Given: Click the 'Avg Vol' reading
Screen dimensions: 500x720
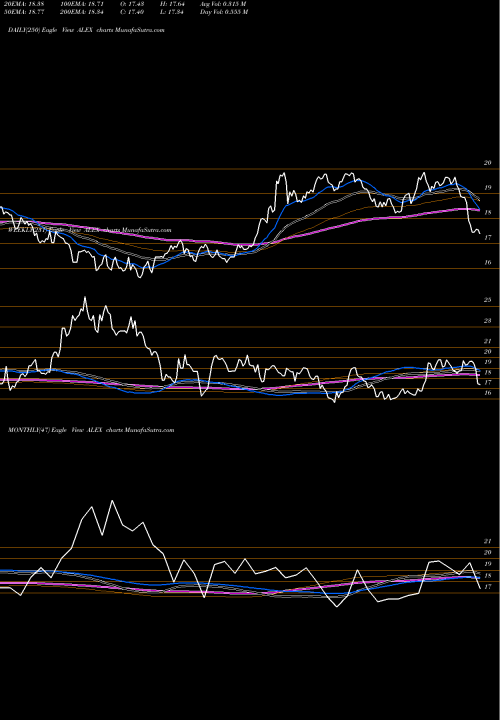Looking at the screenshot, I should click(223, 4).
